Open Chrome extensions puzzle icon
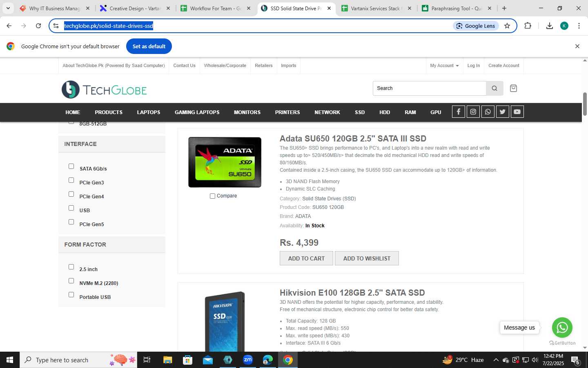The image size is (588, 368). (528, 26)
